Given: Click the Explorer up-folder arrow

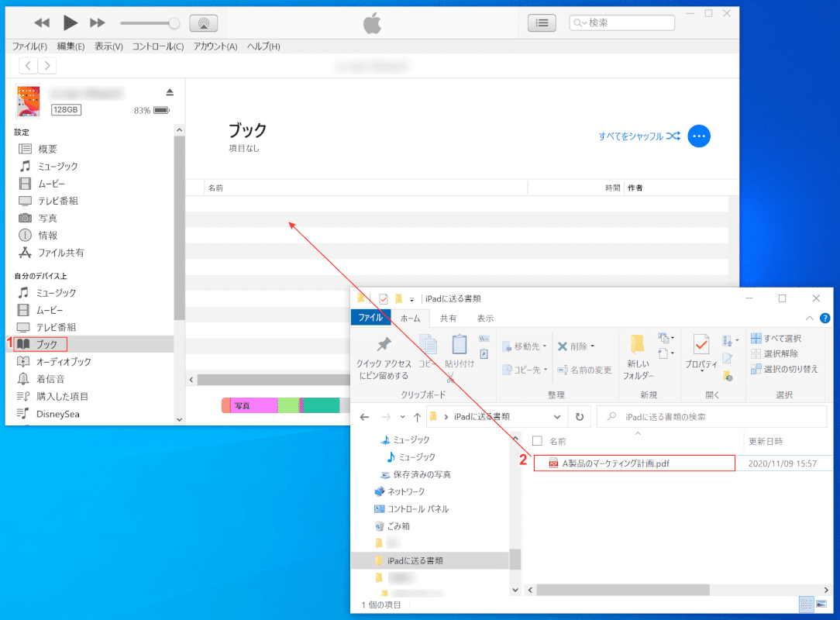Looking at the screenshot, I should click(417, 417).
